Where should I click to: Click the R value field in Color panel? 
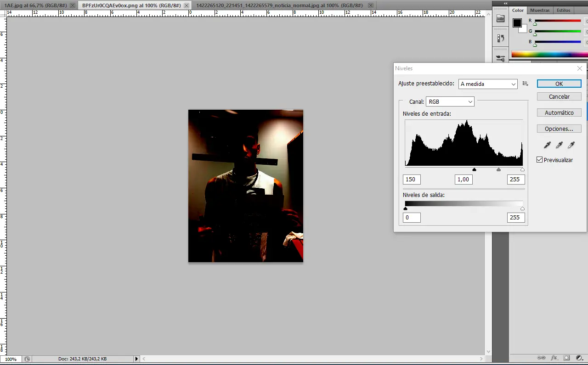point(586,21)
